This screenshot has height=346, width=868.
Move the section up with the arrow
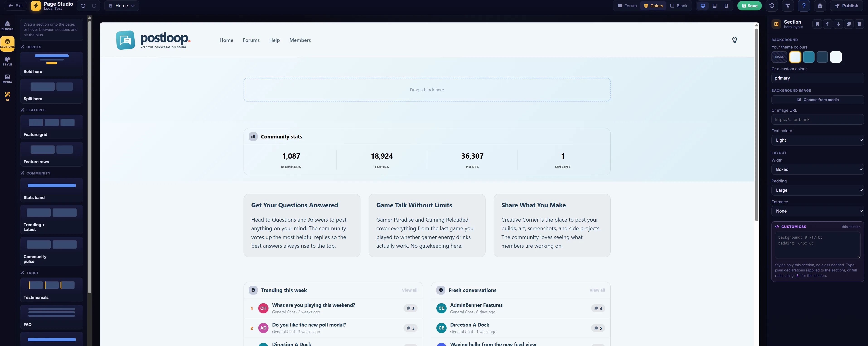[828, 24]
